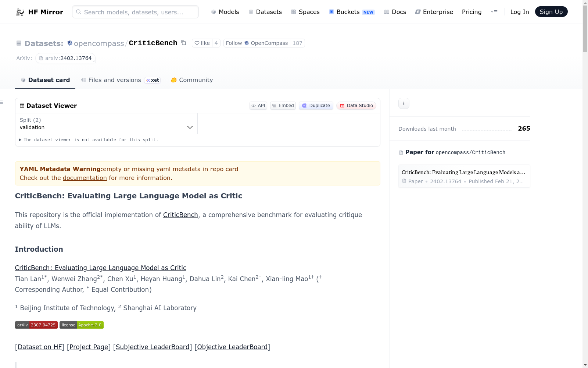Screen dimensions: 588x368
Task: Click the Embed button
Action: [283, 106]
